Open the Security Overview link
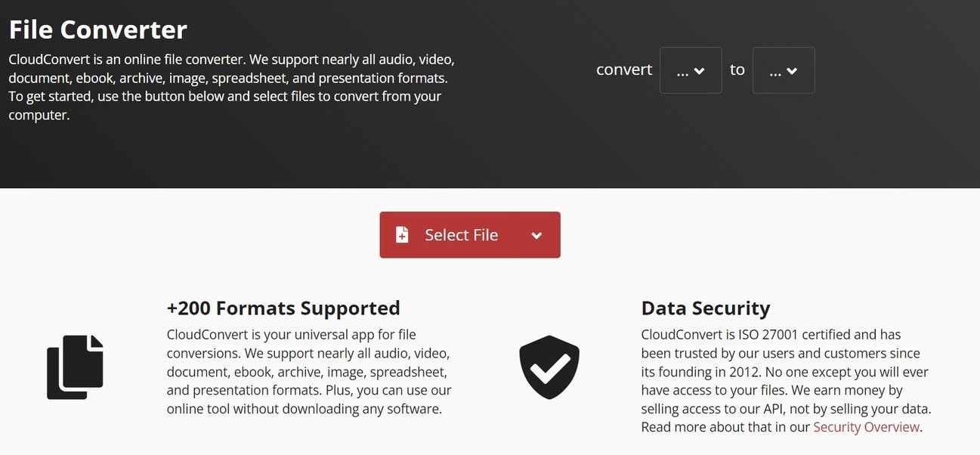The width and height of the screenshot is (980, 455). click(x=866, y=427)
